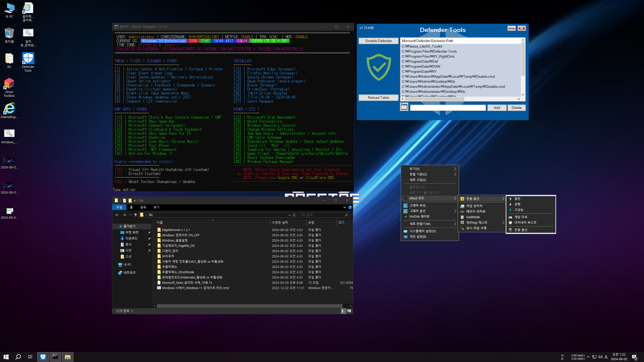Switch Explorer to large icons view toggle
The width and height of the screenshot is (644, 362).
tap(349, 311)
